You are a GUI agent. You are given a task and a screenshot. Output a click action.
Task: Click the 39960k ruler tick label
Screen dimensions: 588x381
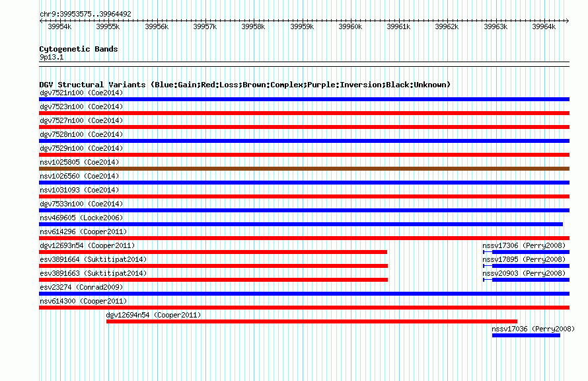point(350,26)
